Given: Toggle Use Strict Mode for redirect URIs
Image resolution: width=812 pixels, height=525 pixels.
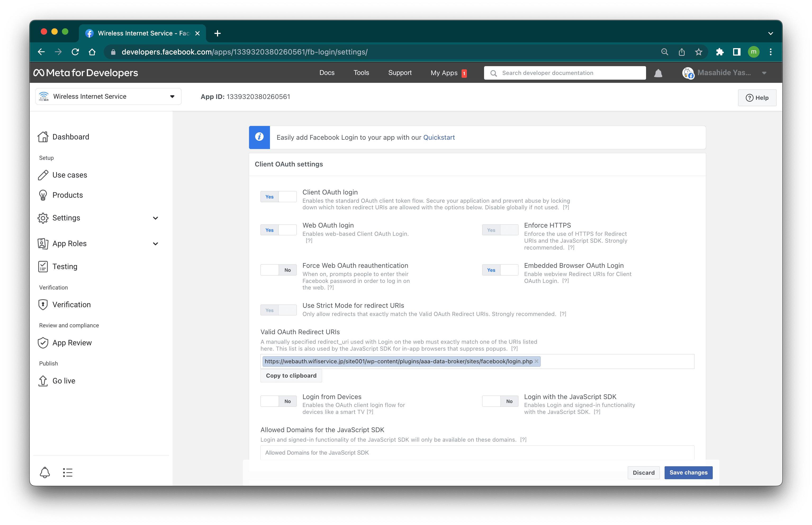Looking at the screenshot, I should click(278, 310).
